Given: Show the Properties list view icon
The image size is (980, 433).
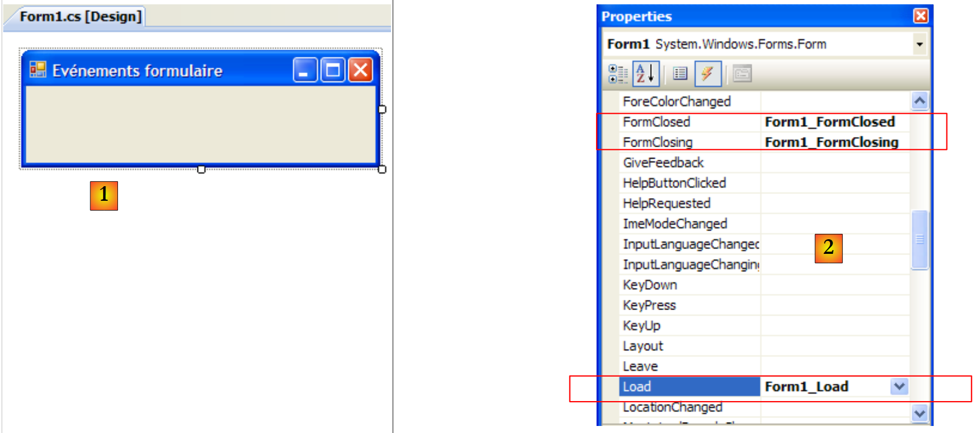Looking at the screenshot, I should 680,74.
